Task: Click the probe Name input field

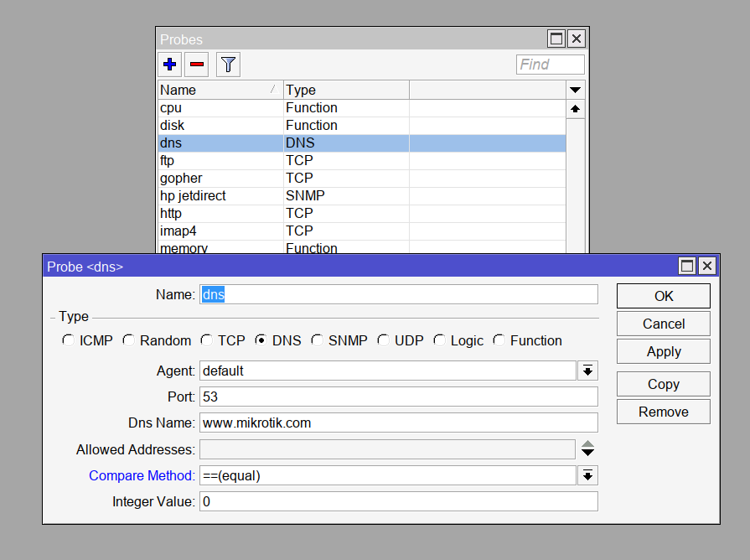Action: pos(398,294)
